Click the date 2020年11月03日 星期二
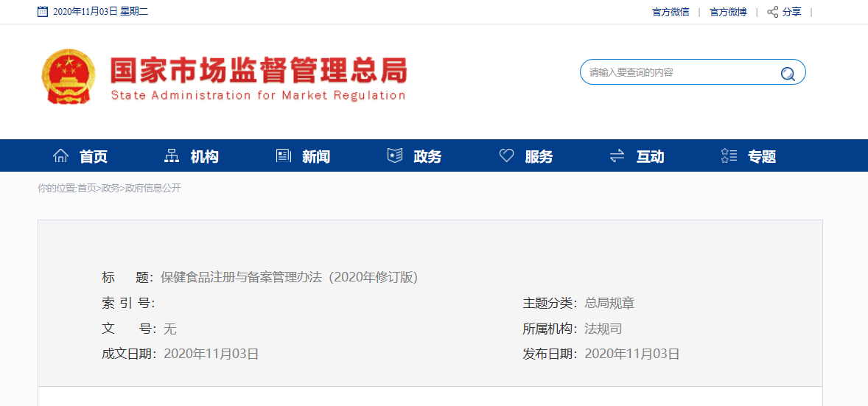The height and width of the screenshot is (406, 868). pos(100,12)
